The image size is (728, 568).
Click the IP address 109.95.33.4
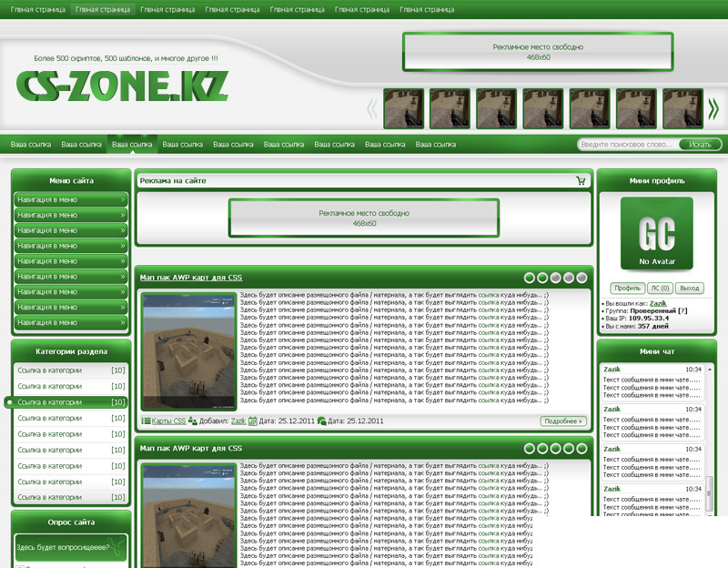[649, 319]
